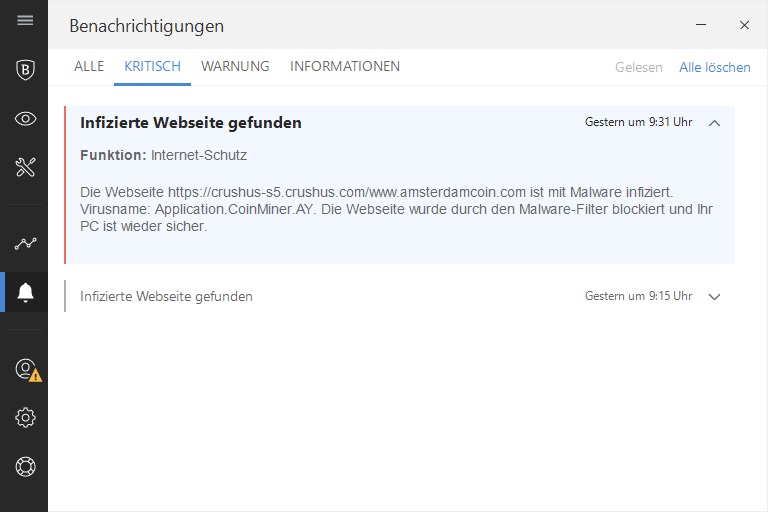Image resolution: width=768 pixels, height=513 pixels.
Task: Open the activity graph section
Action: (x=25, y=243)
